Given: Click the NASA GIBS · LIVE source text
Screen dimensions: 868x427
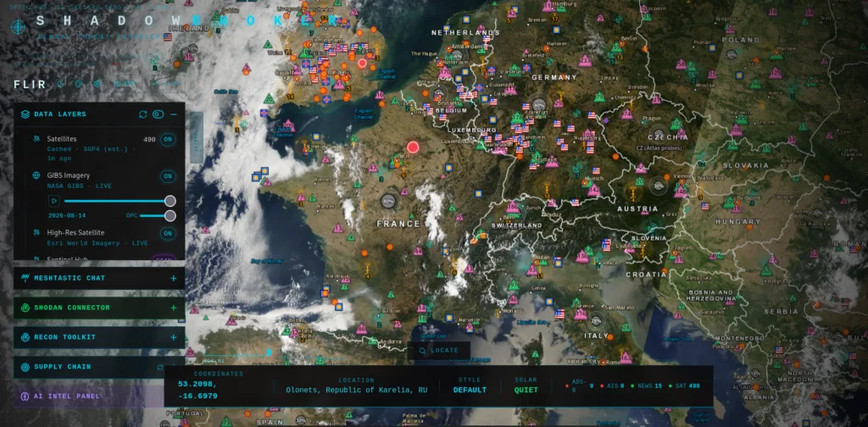Looking at the screenshot, I should point(79,186).
